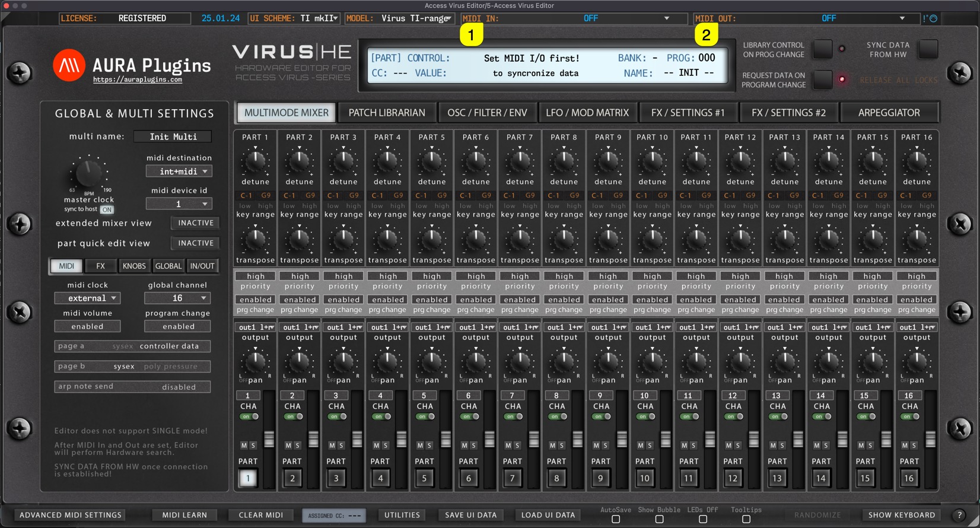Open the global channel 16 dropdown
Viewport: 980px width, 528px height.
coord(177,298)
